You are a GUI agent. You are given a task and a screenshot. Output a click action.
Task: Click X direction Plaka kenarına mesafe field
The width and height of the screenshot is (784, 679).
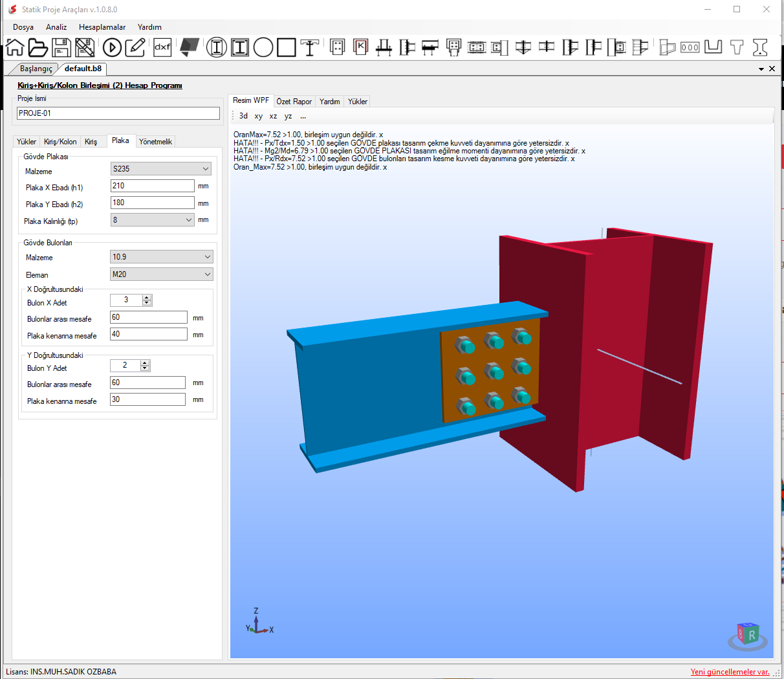coord(149,334)
